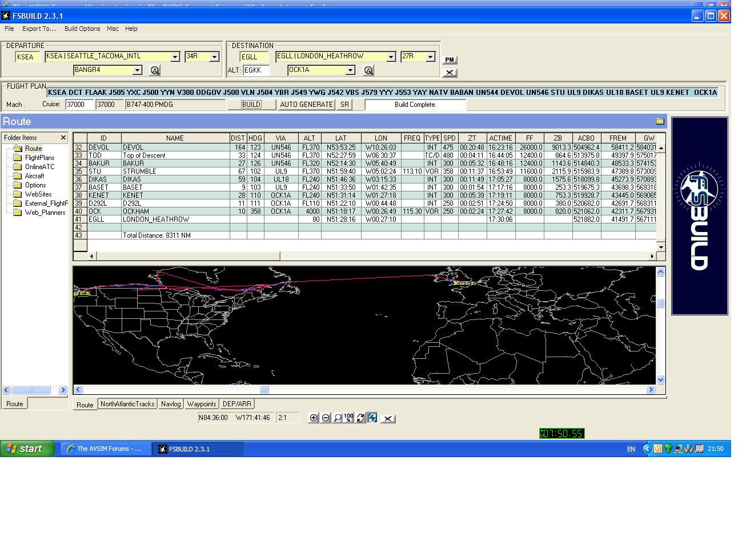Click the Windows start button
The image size is (746, 560).
tap(27, 449)
